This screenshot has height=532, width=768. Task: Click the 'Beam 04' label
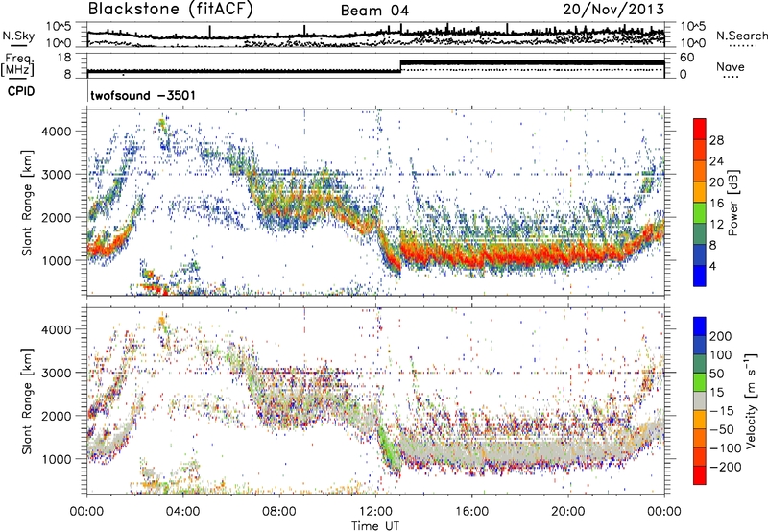click(374, 11)
